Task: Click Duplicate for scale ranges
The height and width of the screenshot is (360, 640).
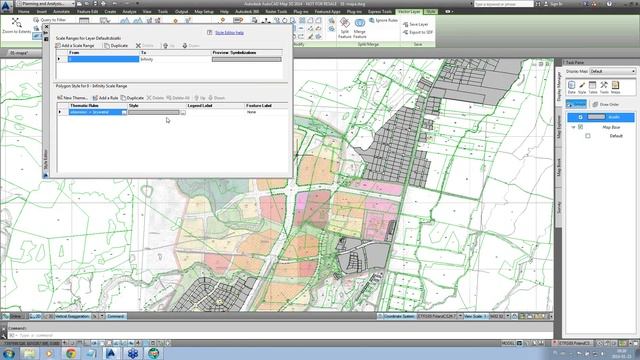Action: 116,46
